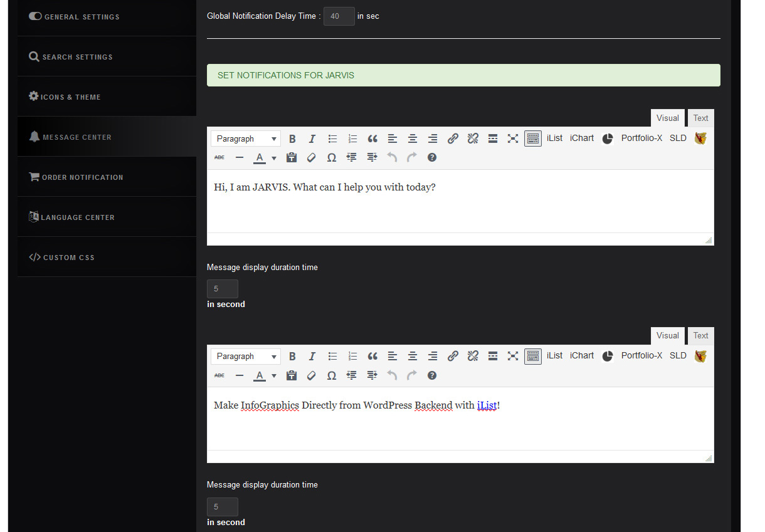Toggle the toolbar in the first editor

click(x=533, y=138)
